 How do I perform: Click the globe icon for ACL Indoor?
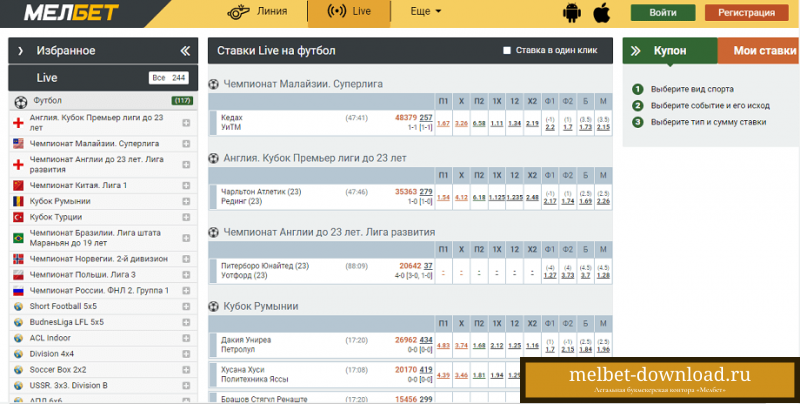pos(18,338)
